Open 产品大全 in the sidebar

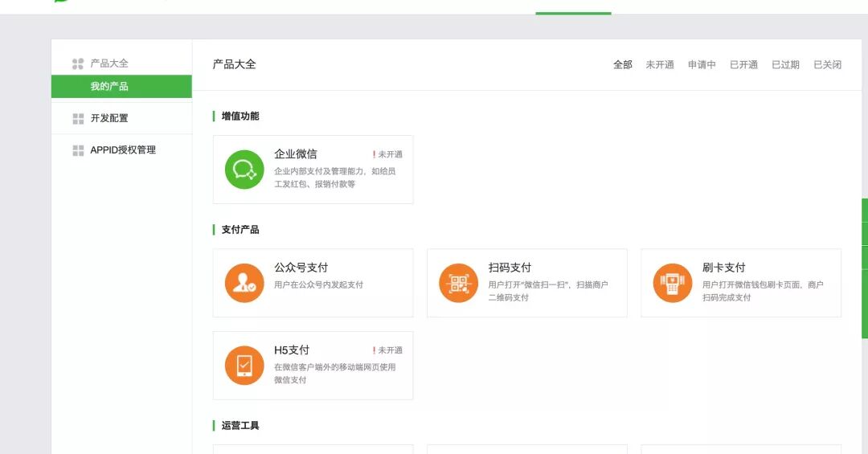109,63
